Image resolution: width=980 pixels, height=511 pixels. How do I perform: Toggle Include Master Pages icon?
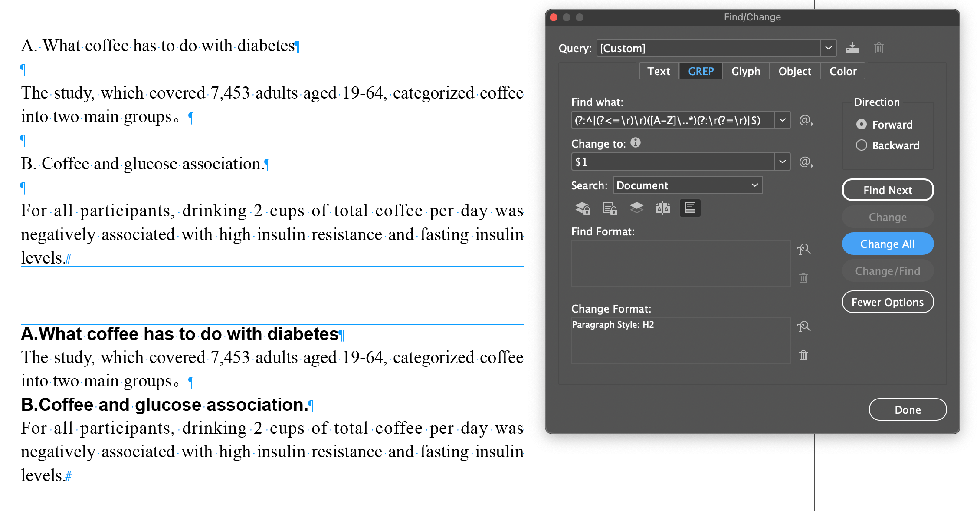(x=663, y=208)
